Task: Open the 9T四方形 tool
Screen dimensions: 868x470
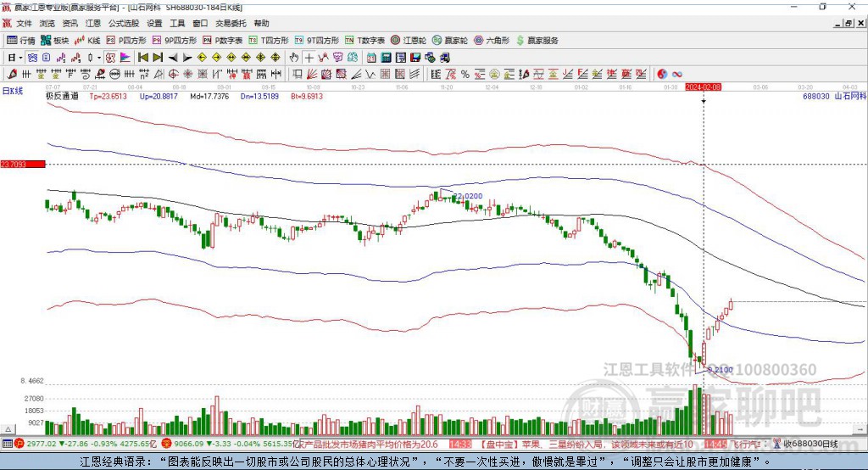Action: tap(317, 41)
